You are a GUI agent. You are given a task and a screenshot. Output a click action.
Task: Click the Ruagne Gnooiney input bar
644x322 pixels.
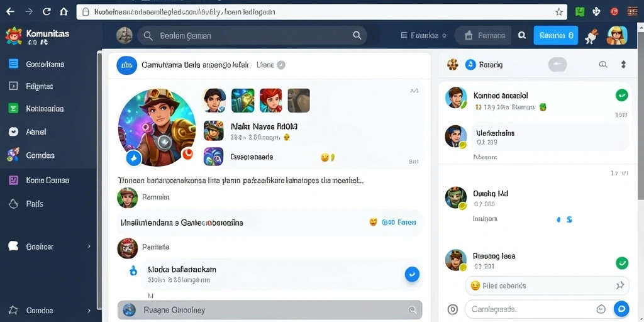[x=269, y=310]
